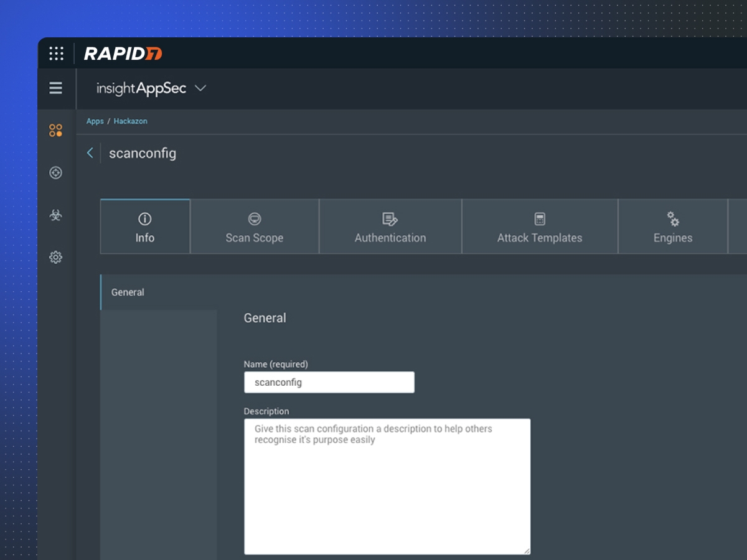This screenshot has width=747, height=560.
Task: Switch to the Engines tab
Action: pos(673,226)
